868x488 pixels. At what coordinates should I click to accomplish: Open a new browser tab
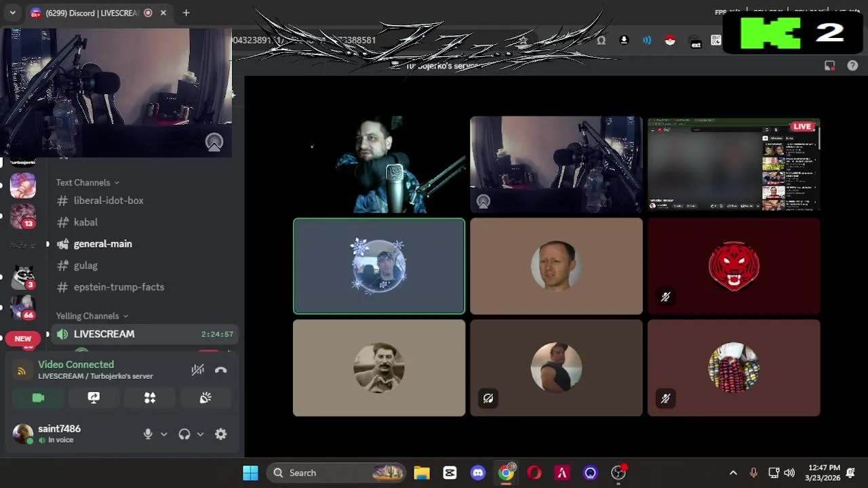(186, 13)
